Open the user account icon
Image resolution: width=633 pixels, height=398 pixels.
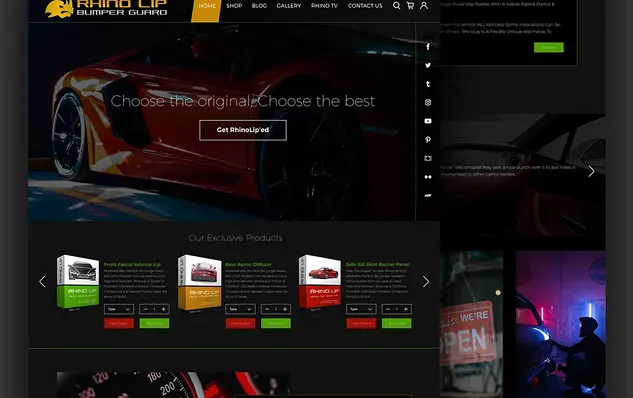424,6
